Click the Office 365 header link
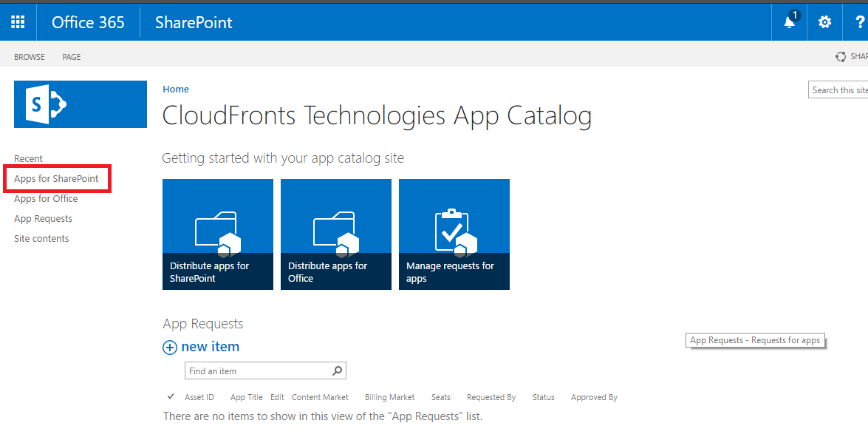This screenshot has height=440, width=868. coord(88,22)
